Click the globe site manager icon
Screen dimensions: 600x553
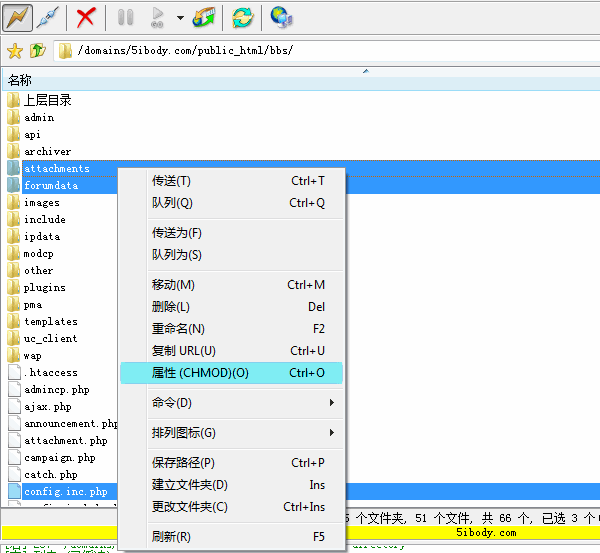[x=281, y=17]
